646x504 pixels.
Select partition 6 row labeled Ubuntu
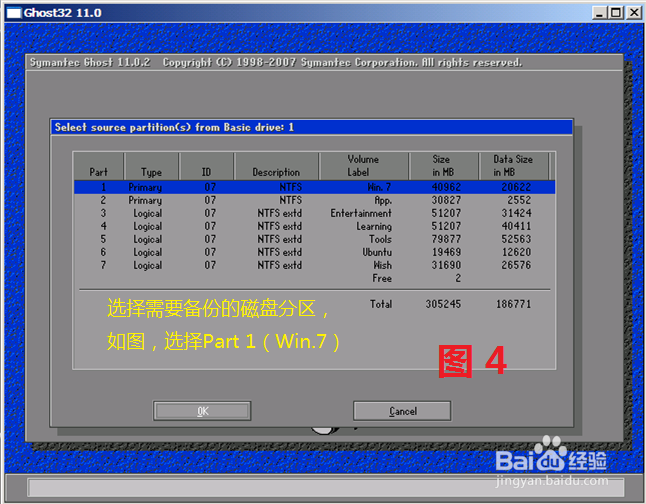[315, 252]
